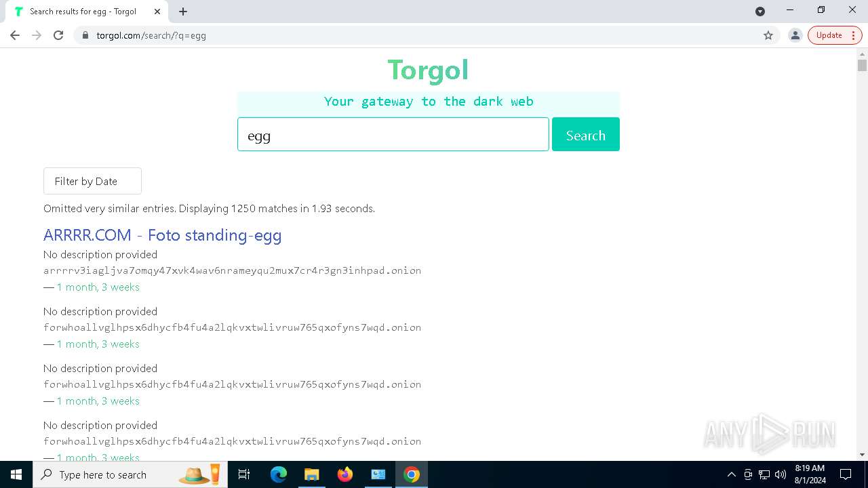This screenshot has height=488, width=868.
Task: Go back to the previous page
Action: pos(15,35)
